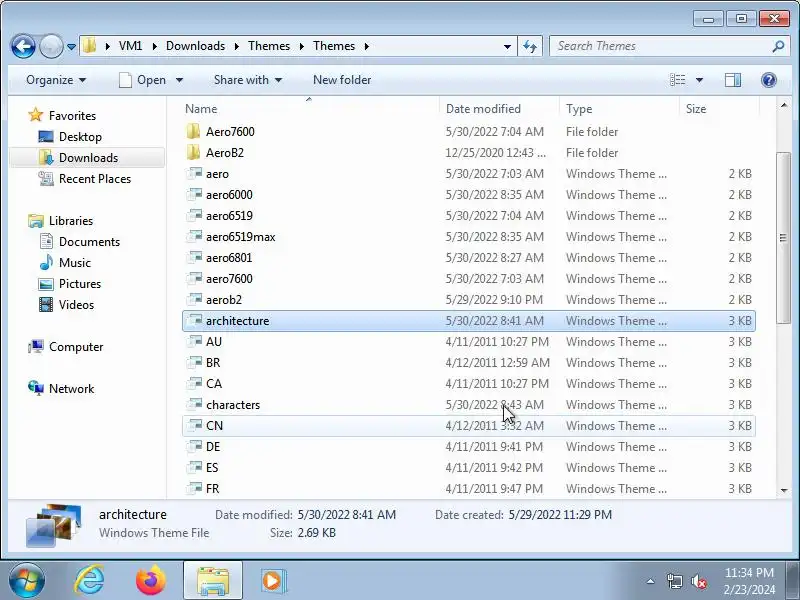Viewport: 800px width, 600px height.
Task: Click the folder icon in the address bar
Action: [x=89, y=45]
